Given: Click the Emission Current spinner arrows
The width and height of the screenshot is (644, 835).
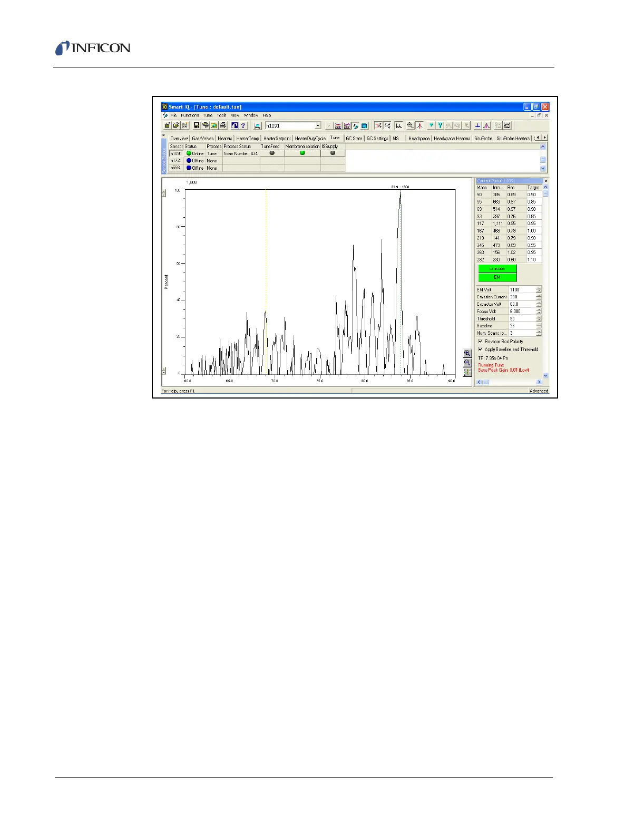Looking at the screenshot, I should click(x=539, y=297).
